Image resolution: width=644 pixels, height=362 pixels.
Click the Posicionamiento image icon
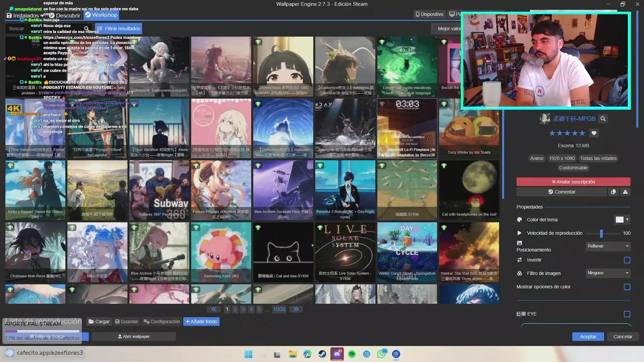coord(520,243)
